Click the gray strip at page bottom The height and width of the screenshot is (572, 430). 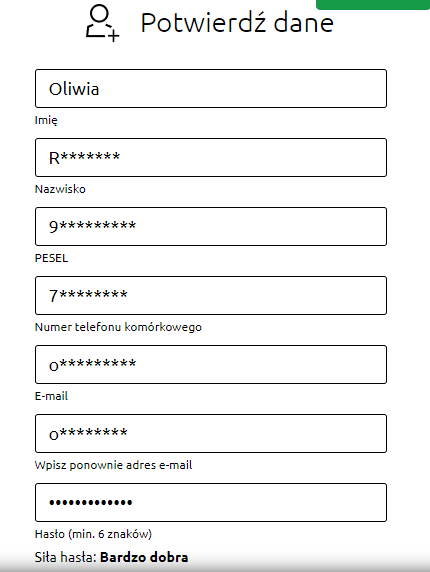click(x=215, y=568)
